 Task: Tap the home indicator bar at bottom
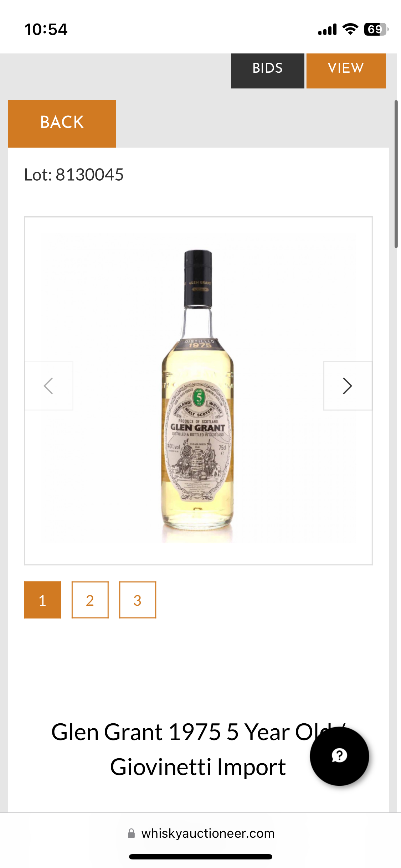tap(201, 857)
